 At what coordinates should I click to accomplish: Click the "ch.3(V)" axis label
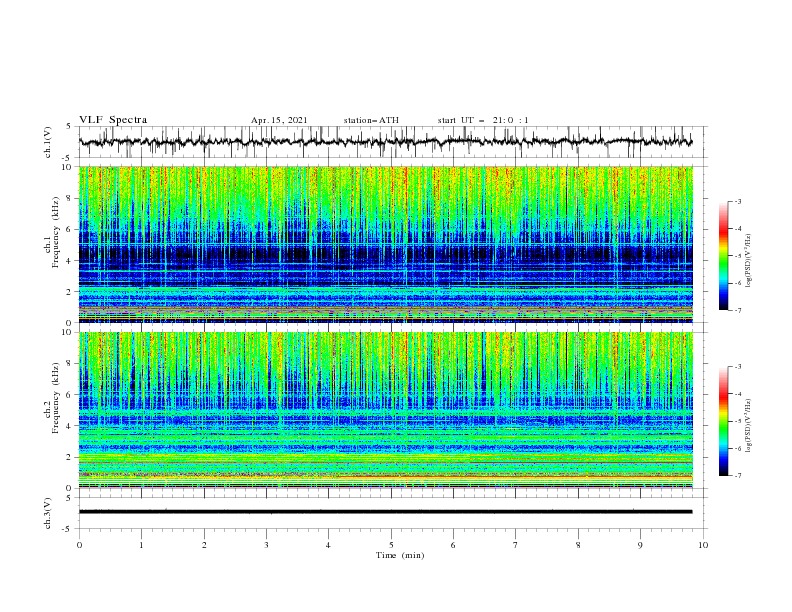coord(48,513)
